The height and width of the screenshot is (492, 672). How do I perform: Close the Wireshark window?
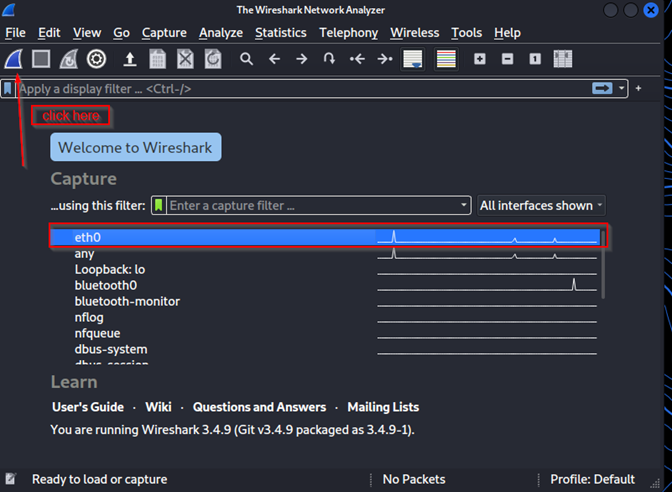(651, 10)
